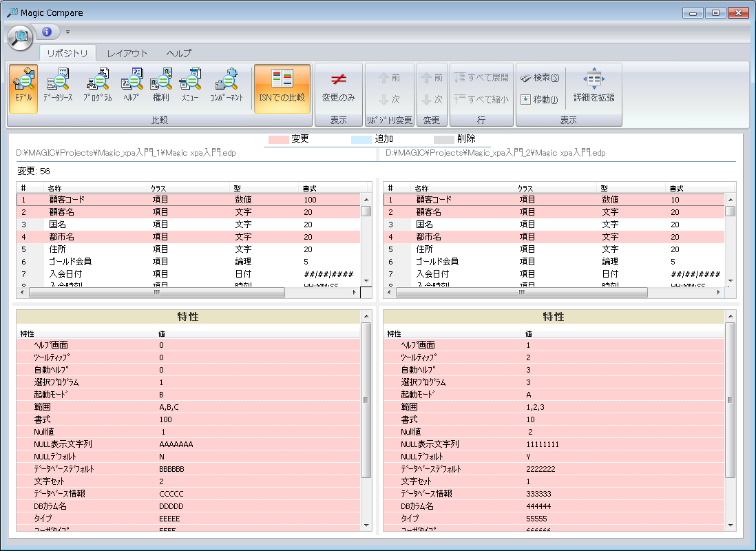Screen dimensions: 756x551
Task: Click the タイプ value 55555 on right
Action: pos(536,519)
